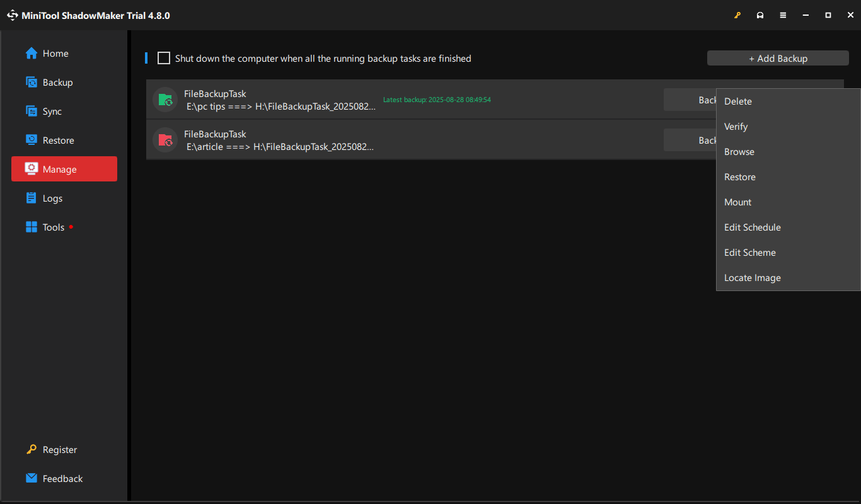Choose Mount from the context menu
The image size is (861, 504).
click(737, 202)
